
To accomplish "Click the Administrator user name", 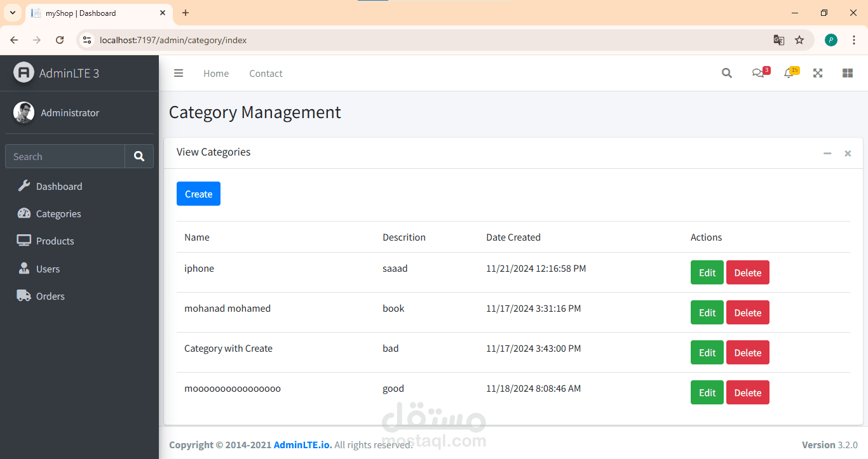I will click(x=70, y=112).
